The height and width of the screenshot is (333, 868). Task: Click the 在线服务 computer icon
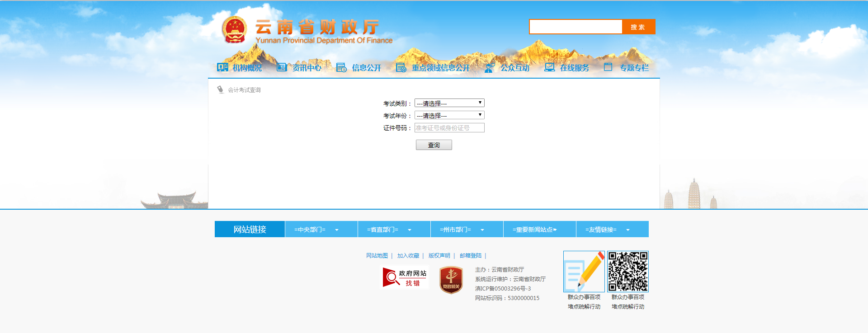(549, 67)
